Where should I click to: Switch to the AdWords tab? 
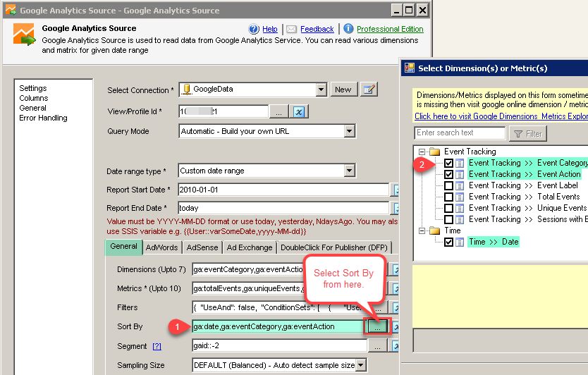pyautogui.click(x=162, y=247)
